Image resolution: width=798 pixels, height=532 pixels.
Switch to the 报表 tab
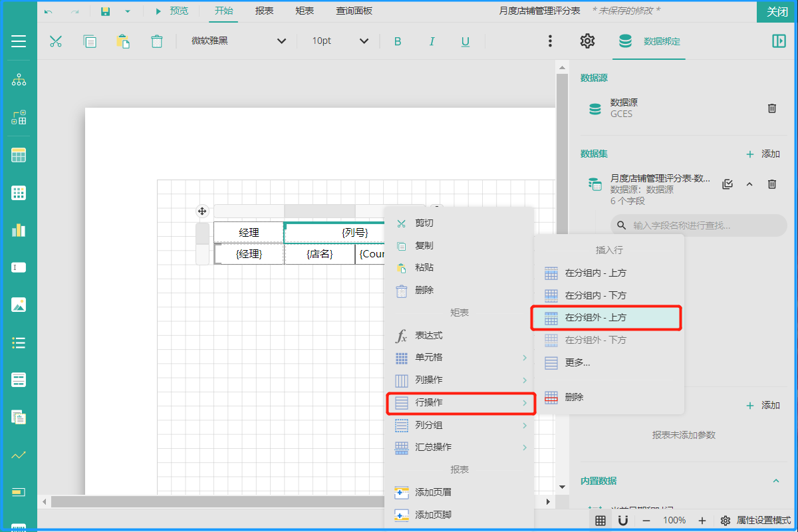click(x=264, y=11)
